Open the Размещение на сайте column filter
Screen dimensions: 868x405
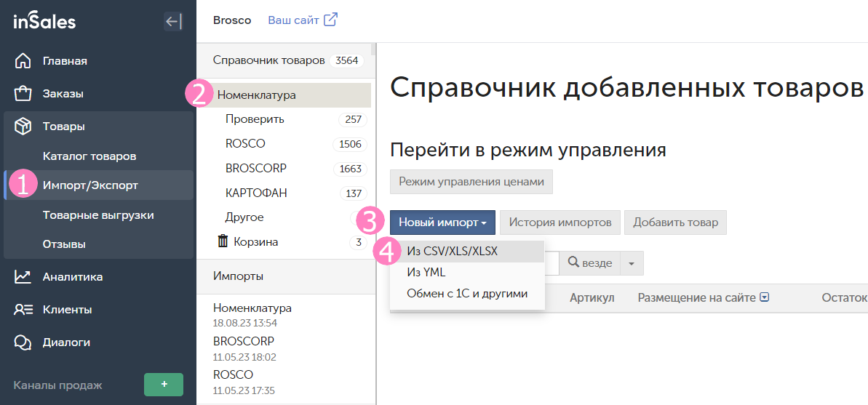765,297
